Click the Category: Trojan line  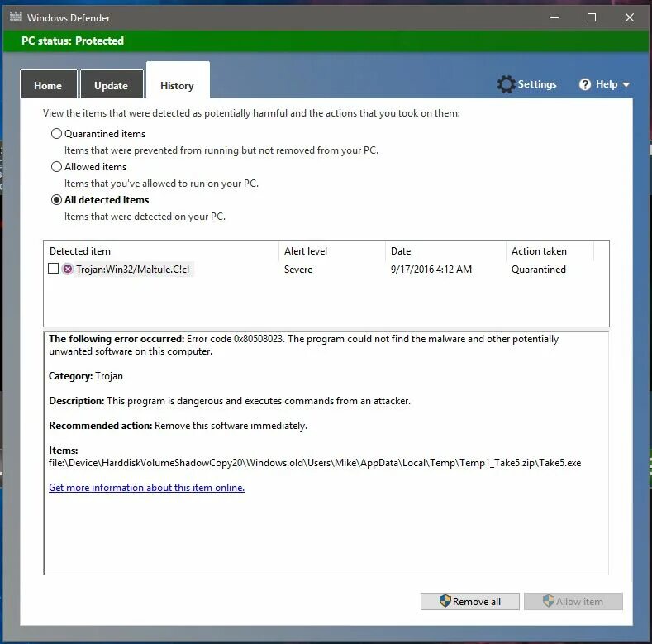(x=86, y=376)
